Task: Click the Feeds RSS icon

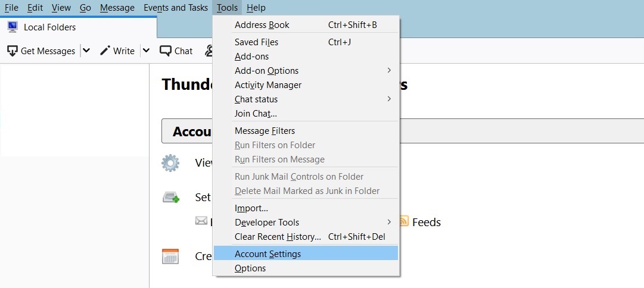Action: pyautogui.click(x=404, y=221)
